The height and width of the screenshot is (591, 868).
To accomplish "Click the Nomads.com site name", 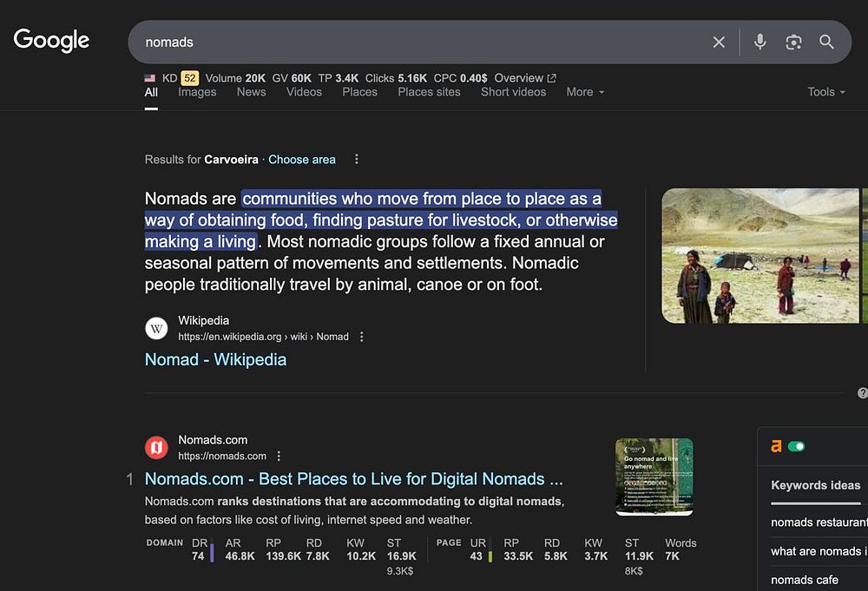I will (x=213, y=440).
